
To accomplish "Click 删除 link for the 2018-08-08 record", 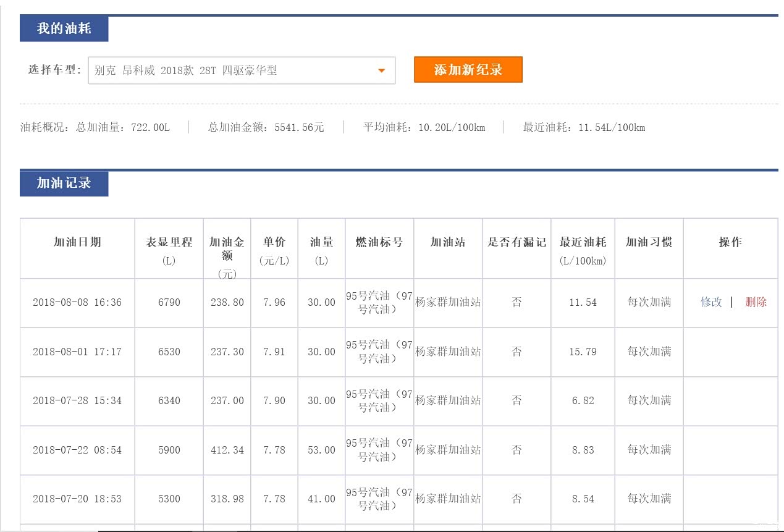I will (x=756, y=302).
